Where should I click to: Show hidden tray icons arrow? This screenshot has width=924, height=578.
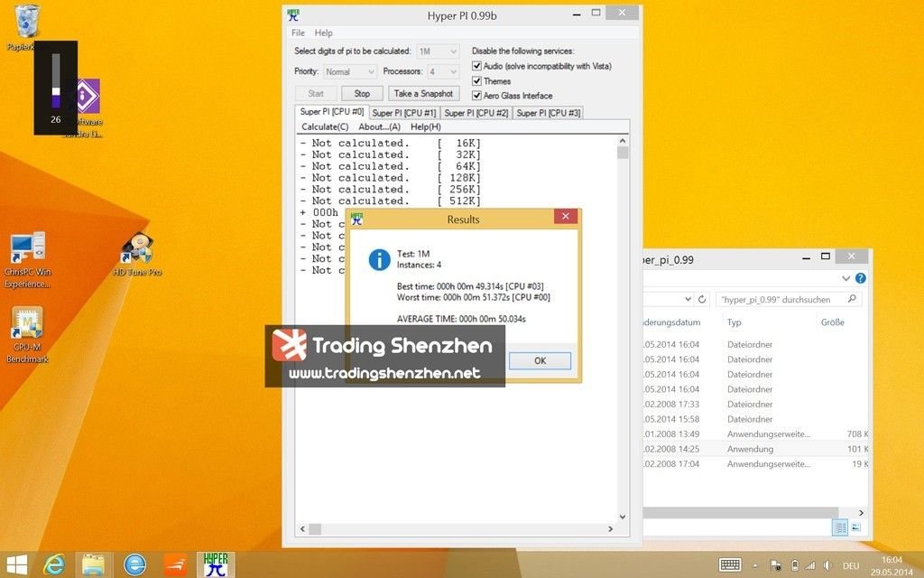[755, 565]
